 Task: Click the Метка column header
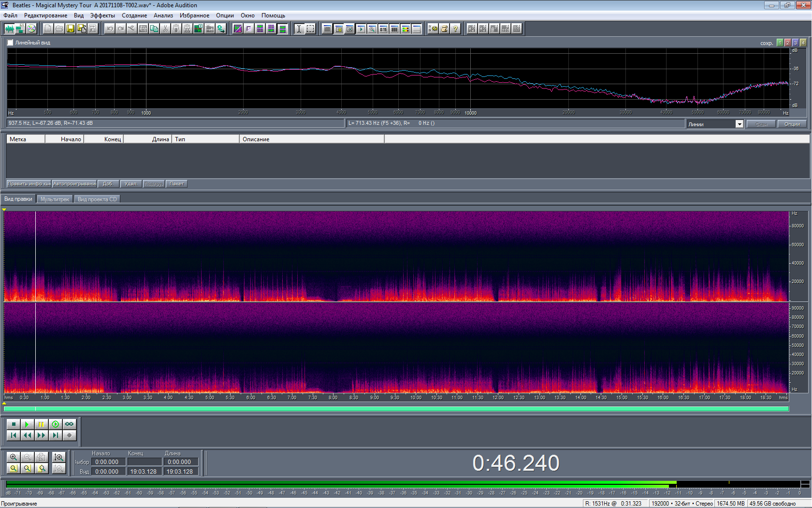tap(26, 139)
